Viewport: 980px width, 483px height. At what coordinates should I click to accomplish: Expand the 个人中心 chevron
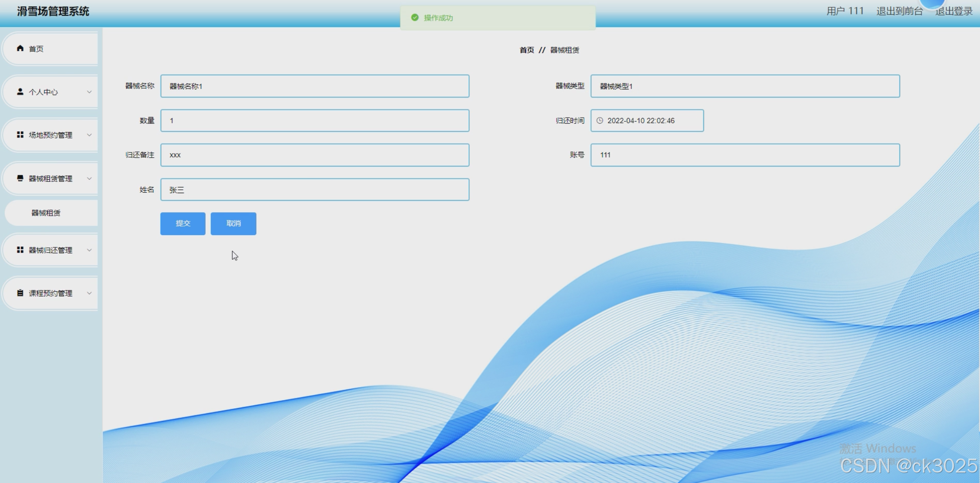pos(89,92)
